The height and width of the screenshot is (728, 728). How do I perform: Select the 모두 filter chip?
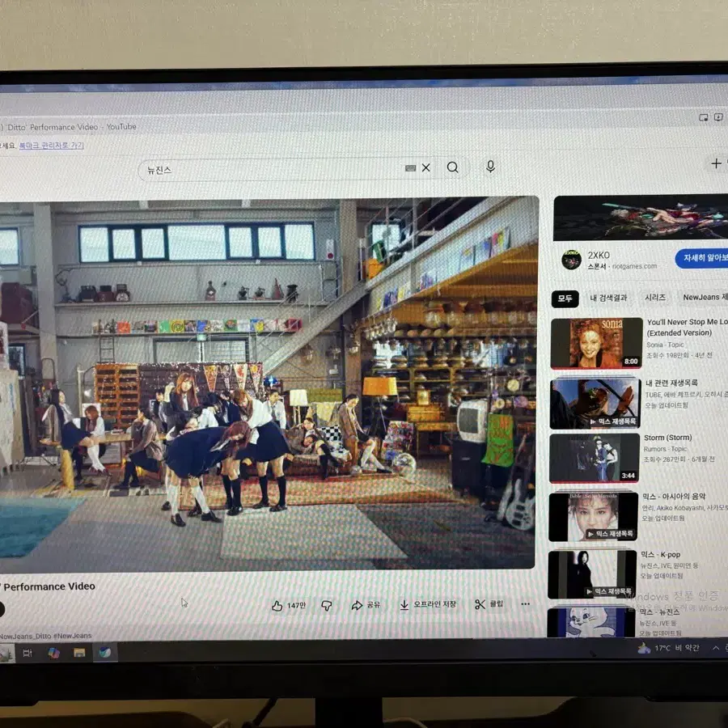564,298
